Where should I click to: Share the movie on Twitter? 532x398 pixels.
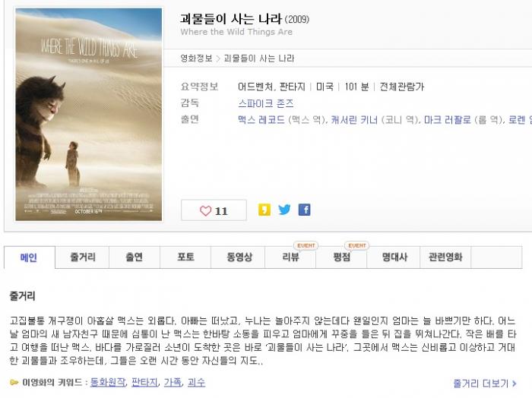point(284,210)
